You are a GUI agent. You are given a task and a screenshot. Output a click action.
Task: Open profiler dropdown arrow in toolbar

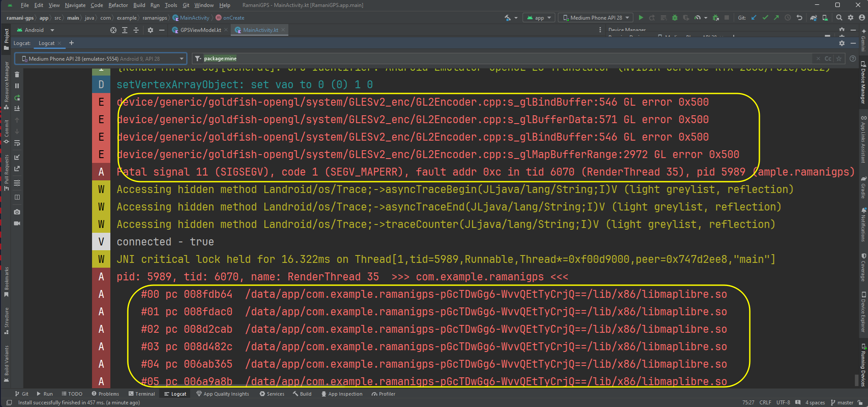click(x=705, y=18)
